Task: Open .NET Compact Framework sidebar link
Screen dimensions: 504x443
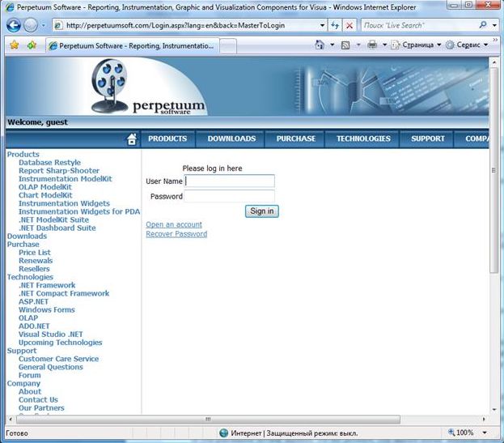Action: pos(64,293)
